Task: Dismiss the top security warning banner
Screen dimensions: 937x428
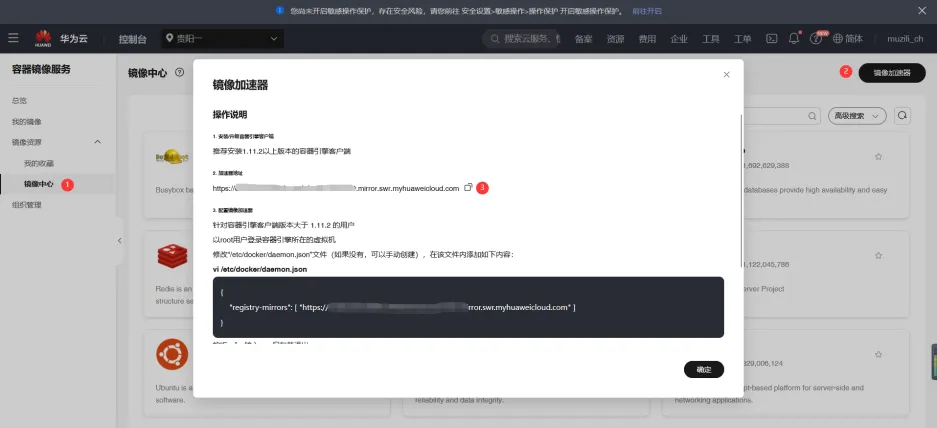Action: 922,11
